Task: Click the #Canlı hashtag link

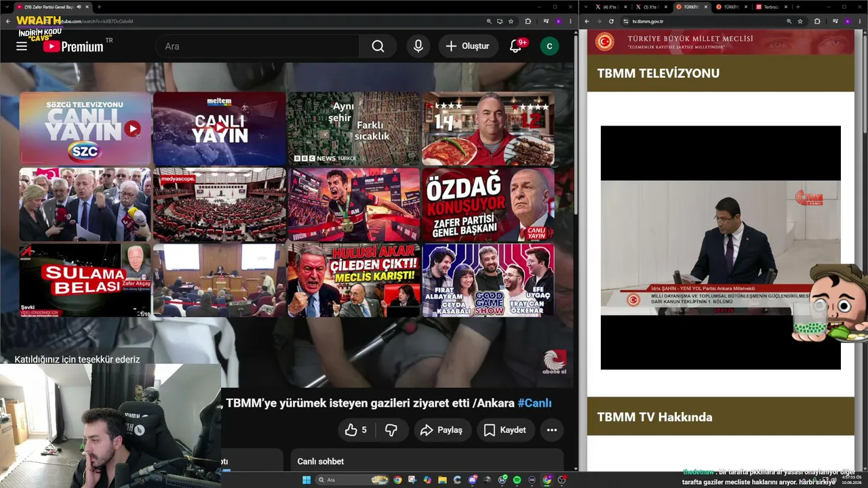Action: click(534, 403)
